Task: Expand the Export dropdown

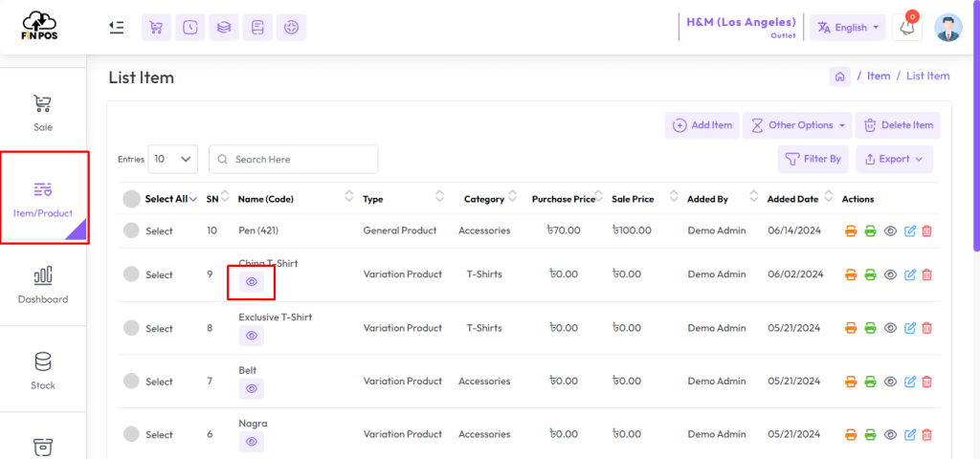Action: [x=895, y=160]
